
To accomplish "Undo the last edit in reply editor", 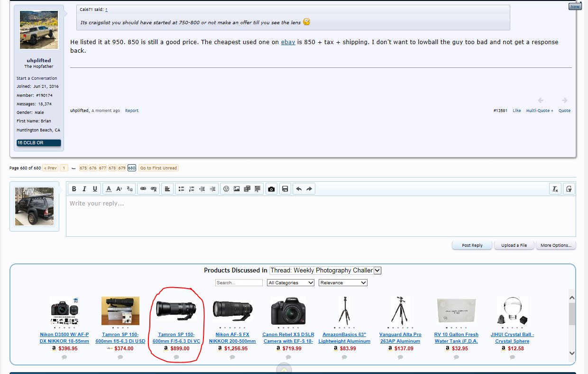I will coord(299,189).
